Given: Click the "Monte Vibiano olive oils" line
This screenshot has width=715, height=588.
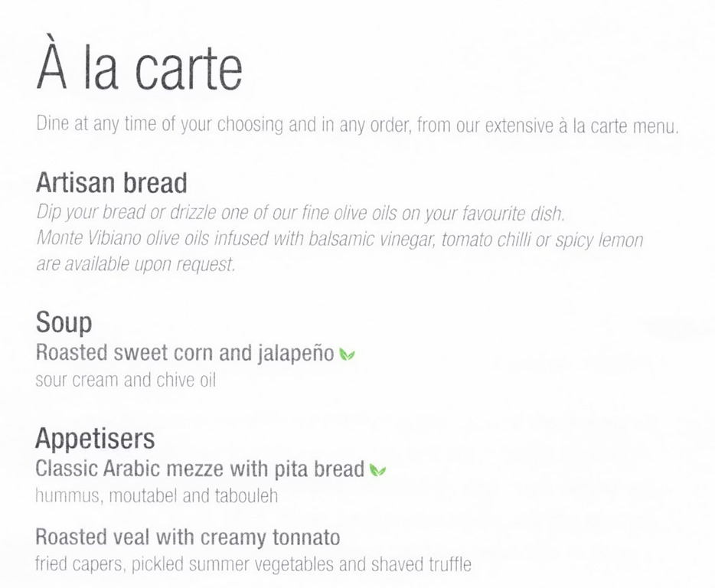Looking at the screenshot, I should click(340, 239).
